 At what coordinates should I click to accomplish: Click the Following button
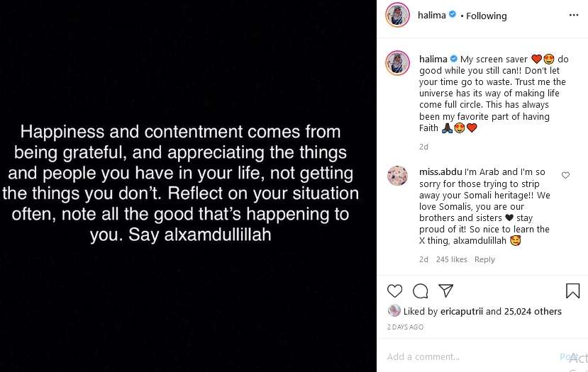click(487, 16)
